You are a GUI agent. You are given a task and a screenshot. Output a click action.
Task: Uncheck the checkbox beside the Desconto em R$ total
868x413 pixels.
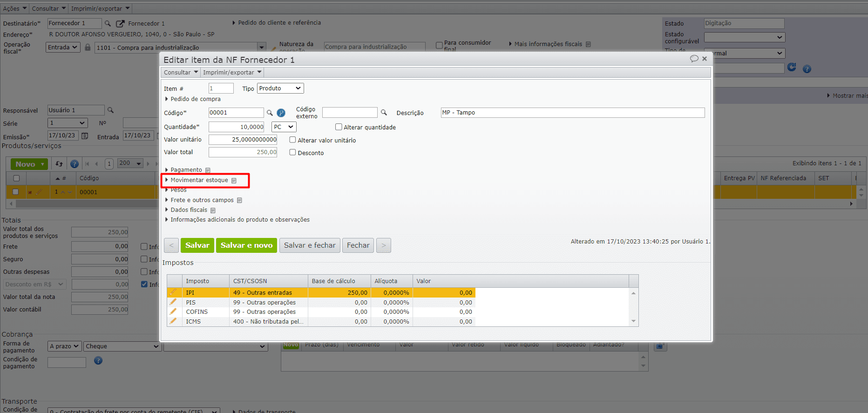pos(144,284)
